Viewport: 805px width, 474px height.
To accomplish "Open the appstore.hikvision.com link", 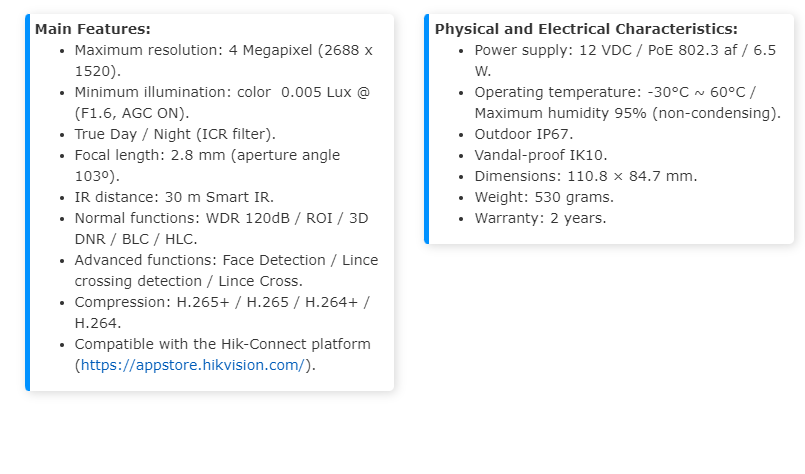I will pos(192,365).
